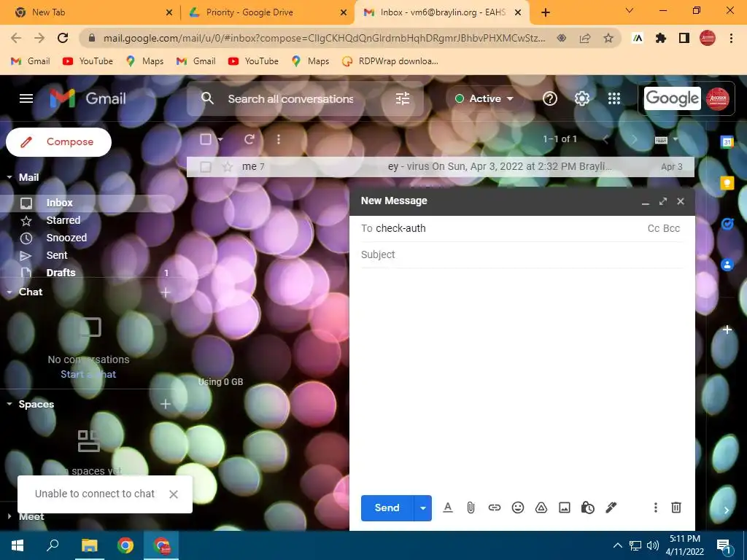Open the taskbar volume control

(653, 545)
